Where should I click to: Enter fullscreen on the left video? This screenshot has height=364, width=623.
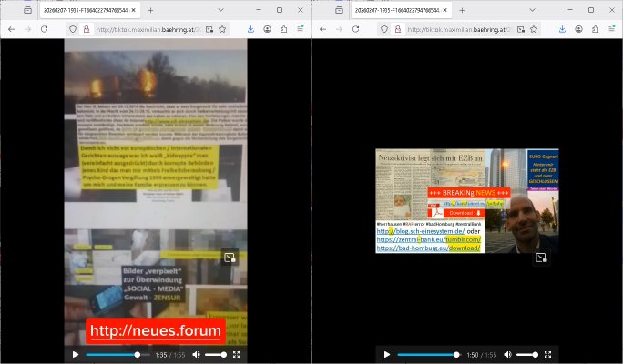[237, 354]
